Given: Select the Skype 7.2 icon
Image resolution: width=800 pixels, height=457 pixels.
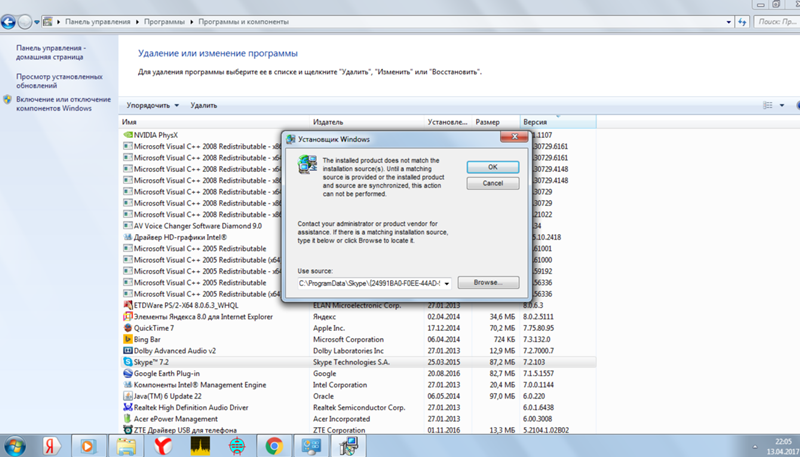Looking at the screenshot, I should click(x=128, y=362).
